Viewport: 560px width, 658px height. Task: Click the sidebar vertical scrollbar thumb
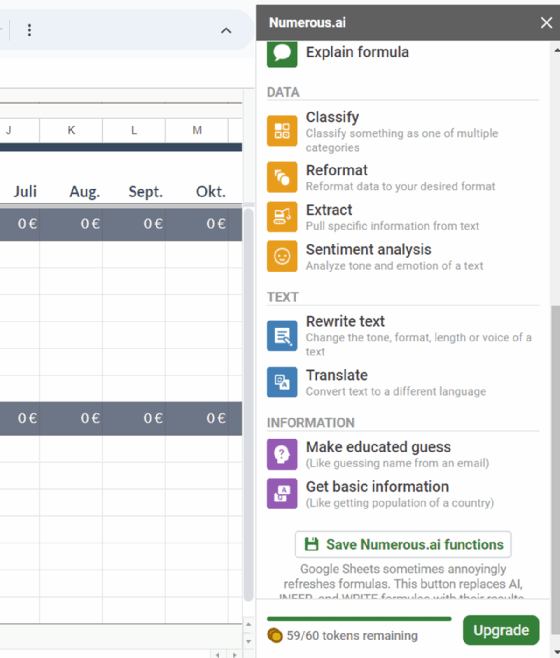(555, 470)
